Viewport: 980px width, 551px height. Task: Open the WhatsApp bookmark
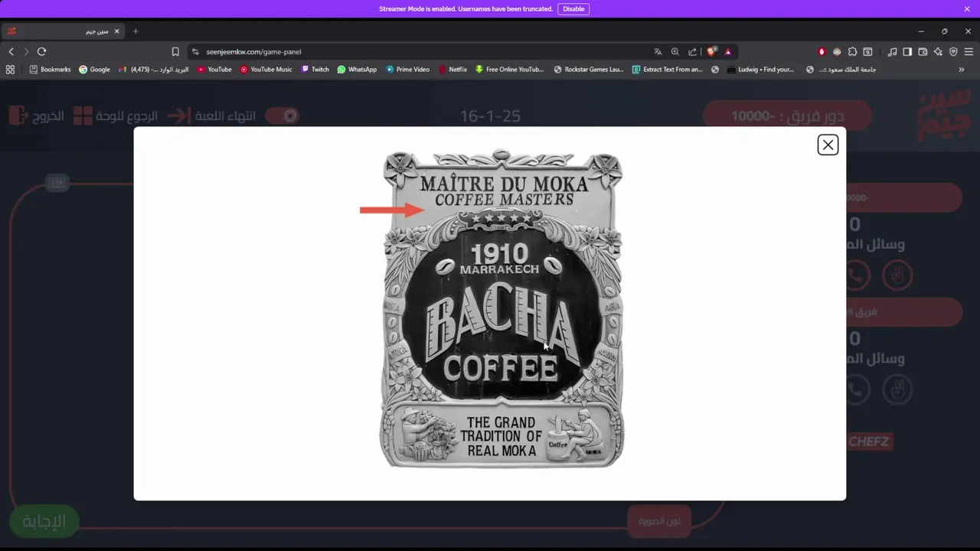[357, 69]
